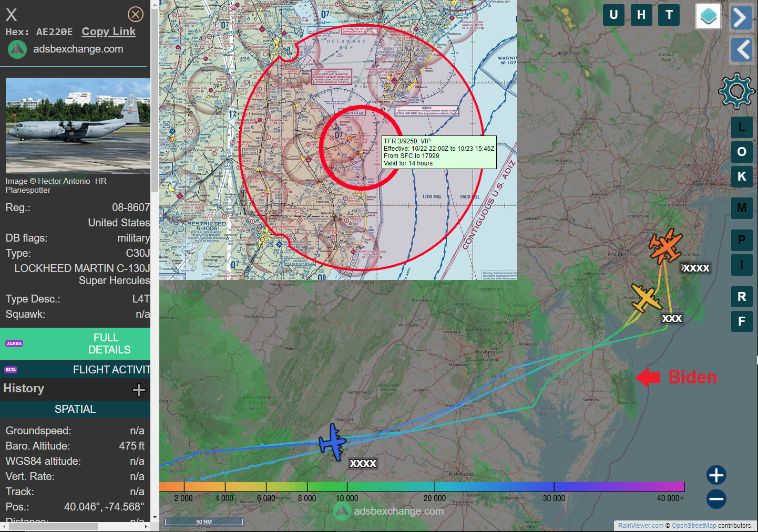Image resolution: width=758 pixels, height=532 pixels.
Task: Click the XXXX label by blue aircraft
Action: pos(363,463)
